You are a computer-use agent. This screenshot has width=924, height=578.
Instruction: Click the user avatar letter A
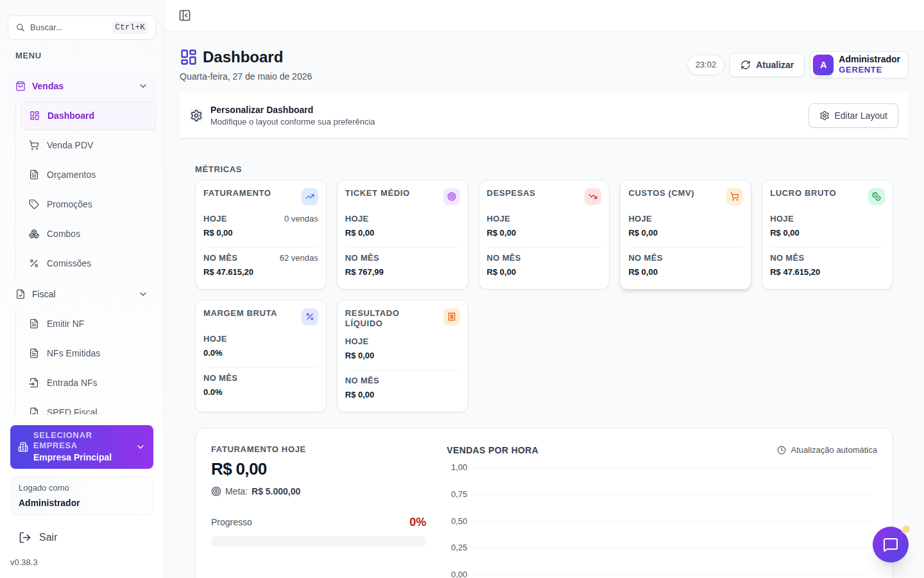click(x=823, y=65)
